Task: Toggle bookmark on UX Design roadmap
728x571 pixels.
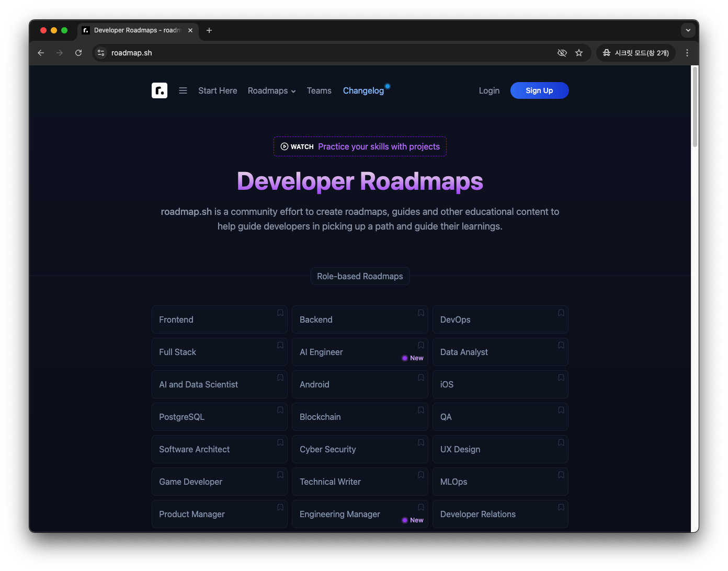Action: point(561,442)
